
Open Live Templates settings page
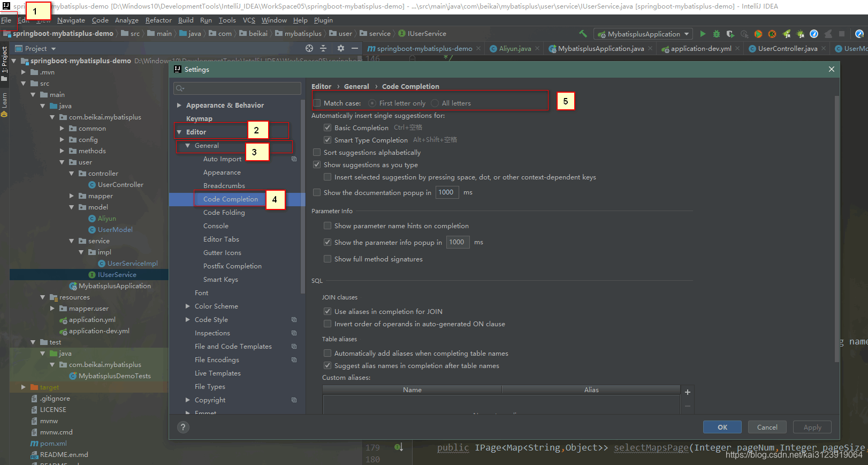(217, 373)
